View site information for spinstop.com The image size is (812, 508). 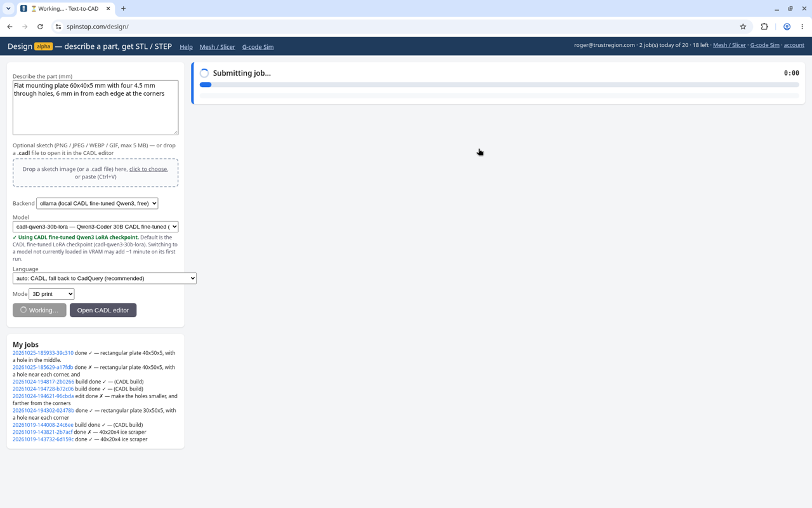[58, 27]
